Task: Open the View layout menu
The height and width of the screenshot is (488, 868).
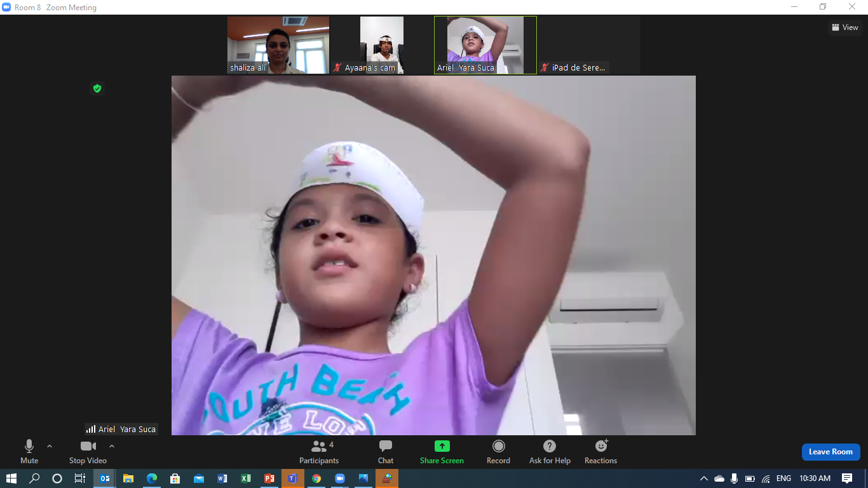Action: point(845,27)
